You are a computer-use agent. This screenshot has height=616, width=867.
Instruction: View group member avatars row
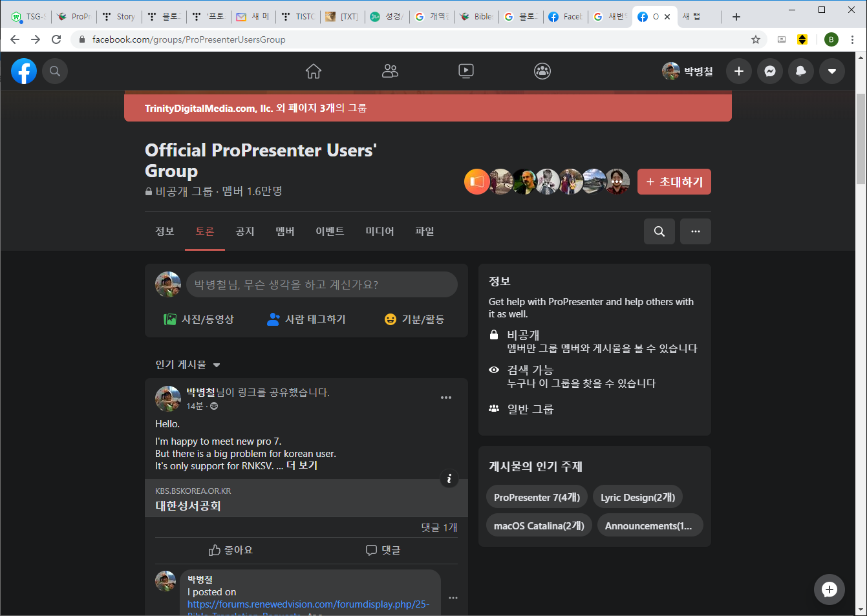(547, 182)
